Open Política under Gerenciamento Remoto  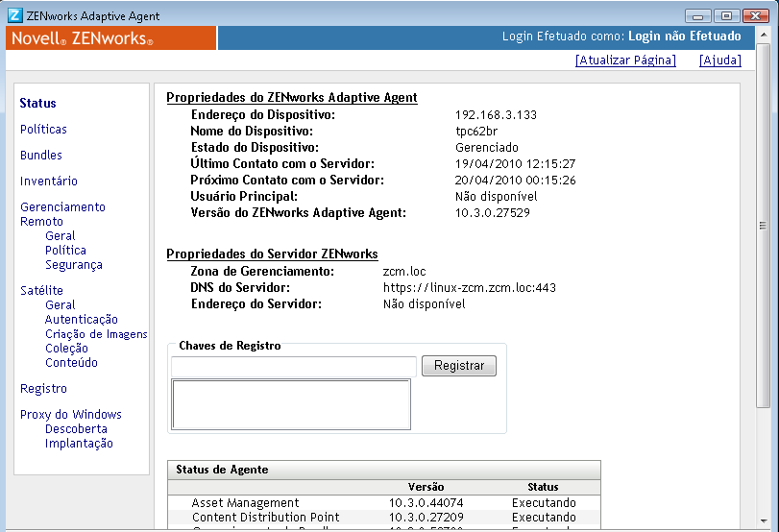pyautogui.click(x=65, y=251)
